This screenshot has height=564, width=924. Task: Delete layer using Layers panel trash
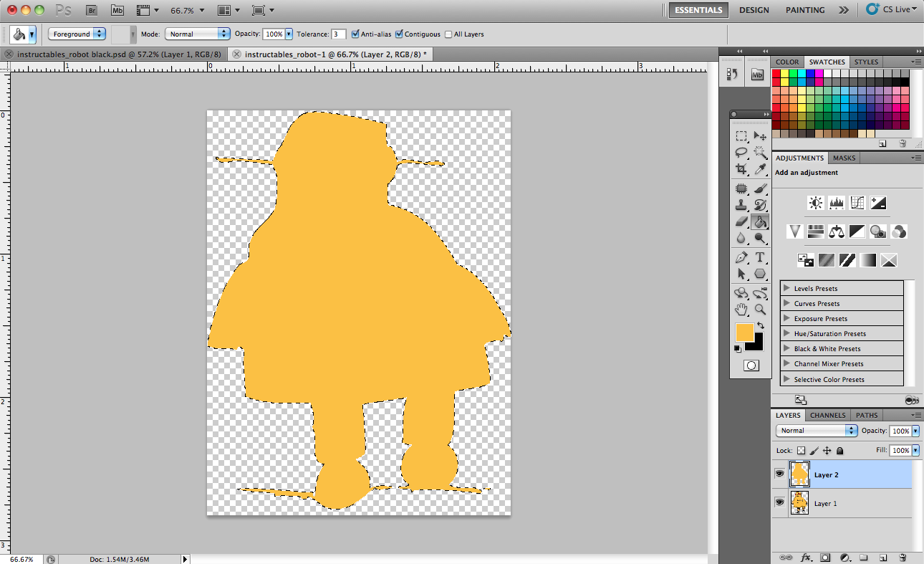pos(903,557)
